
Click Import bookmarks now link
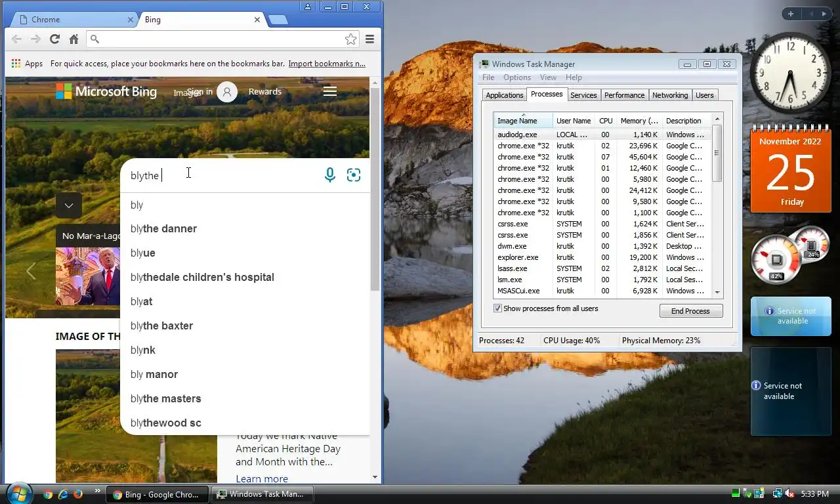[x=327, y=64]
